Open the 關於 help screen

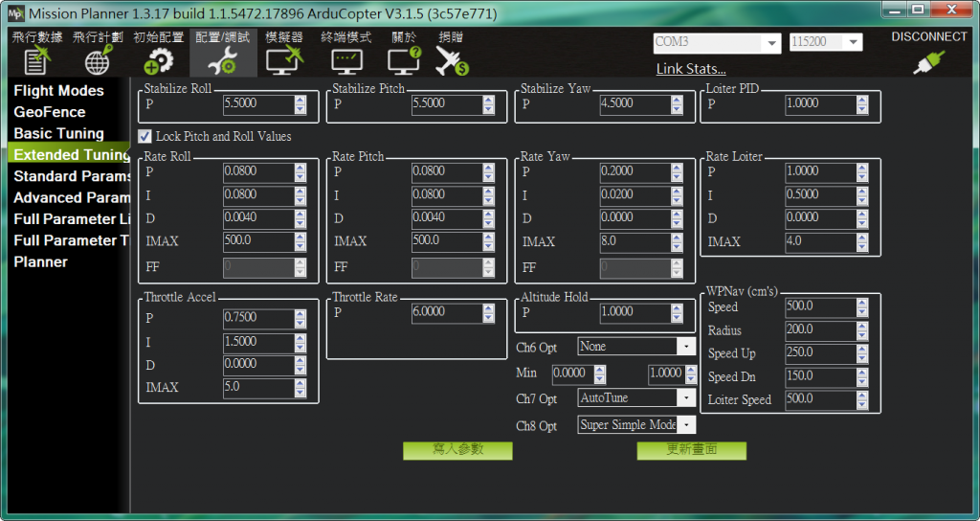(405, 54)
